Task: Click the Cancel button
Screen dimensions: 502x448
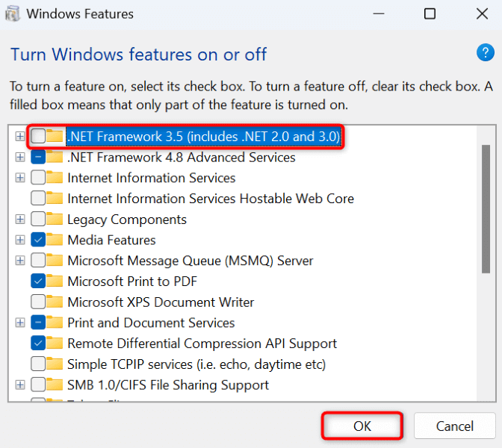Action: [455, 426]
